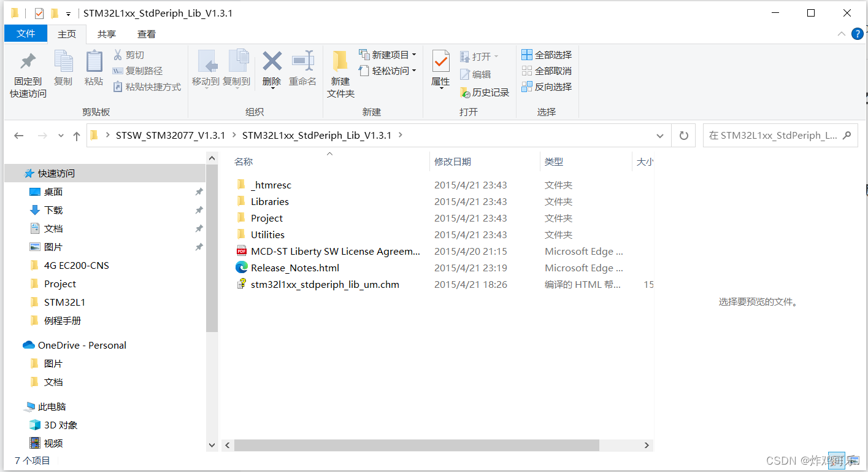
Task: Switch to the View (查看) tab
Action: (147, 34)
